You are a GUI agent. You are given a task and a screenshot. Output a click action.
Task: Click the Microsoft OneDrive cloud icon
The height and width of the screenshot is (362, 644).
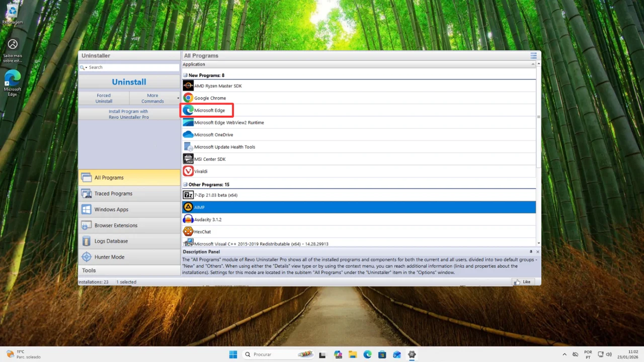(188, 135)
